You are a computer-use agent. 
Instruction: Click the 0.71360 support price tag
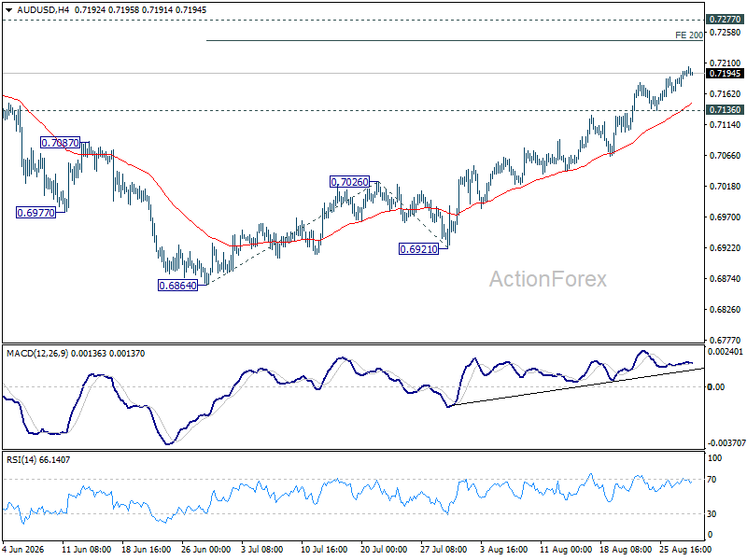tap(725, 110)
